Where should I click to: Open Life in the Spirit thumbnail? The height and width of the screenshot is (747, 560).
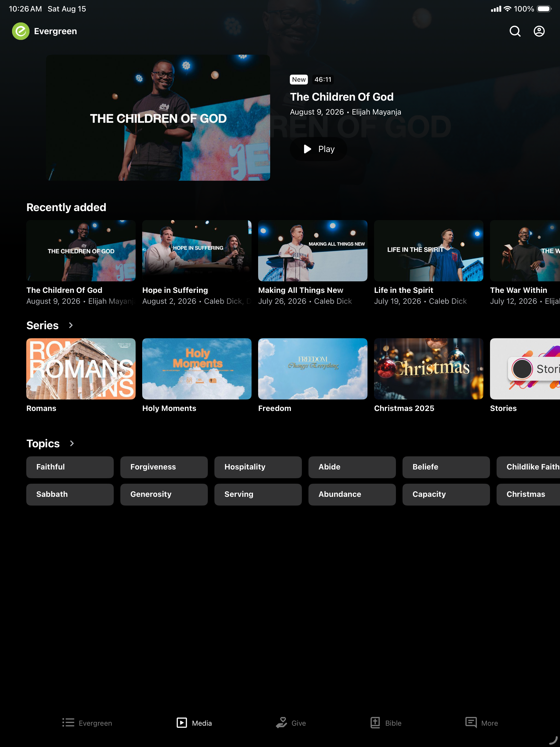[428, 250]
